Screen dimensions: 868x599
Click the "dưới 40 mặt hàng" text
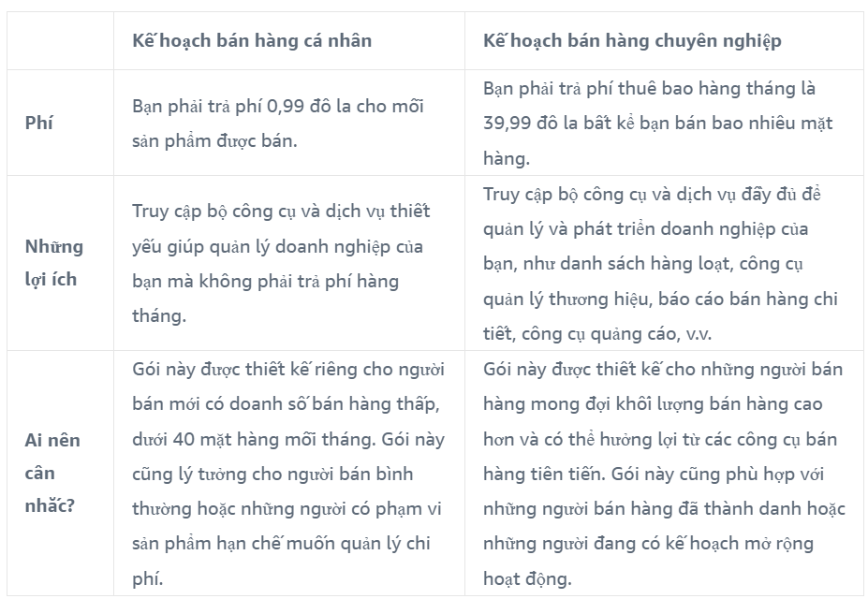213,439
